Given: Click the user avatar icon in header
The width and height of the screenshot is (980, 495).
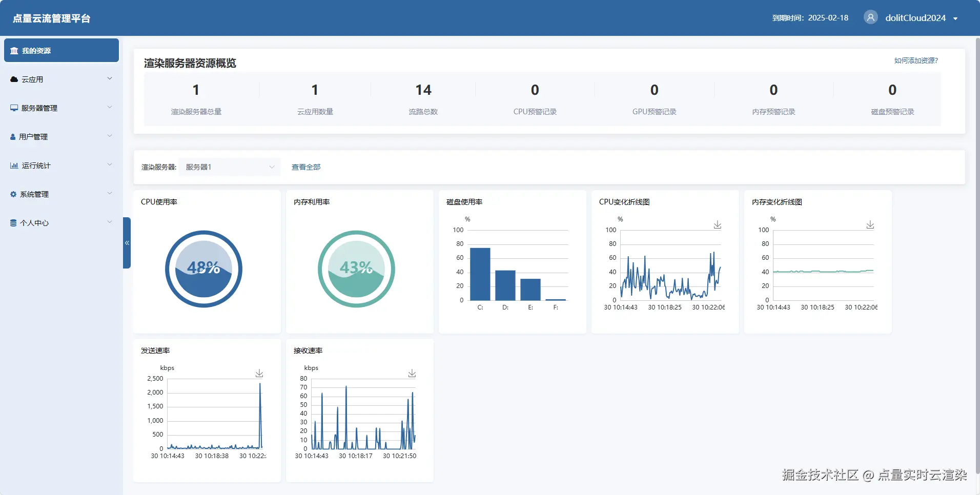Looking at the screenshot, I should (x=870, y=17).
